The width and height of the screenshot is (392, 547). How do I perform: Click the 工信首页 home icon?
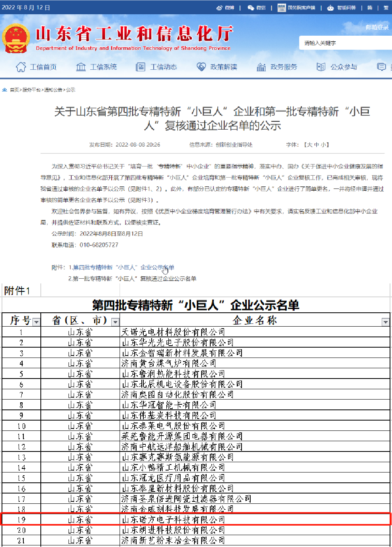[21, 67]
